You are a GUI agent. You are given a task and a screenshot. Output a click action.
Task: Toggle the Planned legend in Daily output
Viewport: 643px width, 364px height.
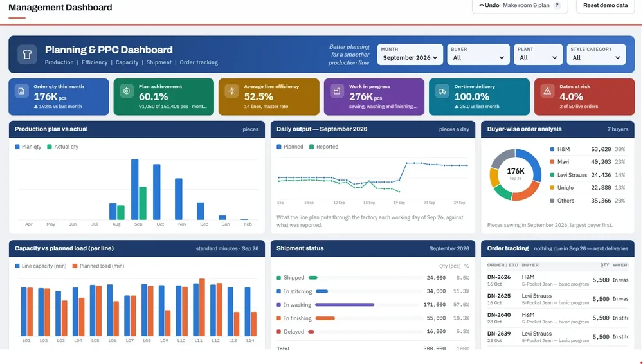pos(290,147)
